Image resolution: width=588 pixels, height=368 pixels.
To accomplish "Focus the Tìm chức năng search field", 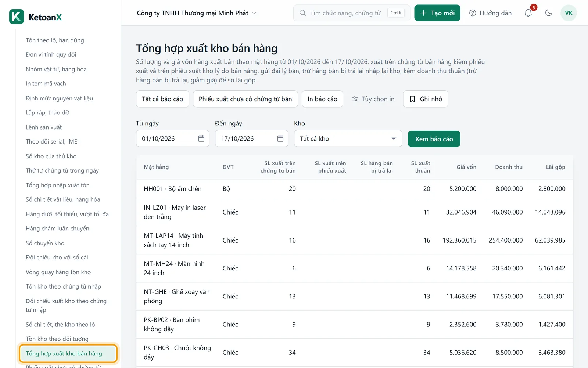I will click(352, 13).
